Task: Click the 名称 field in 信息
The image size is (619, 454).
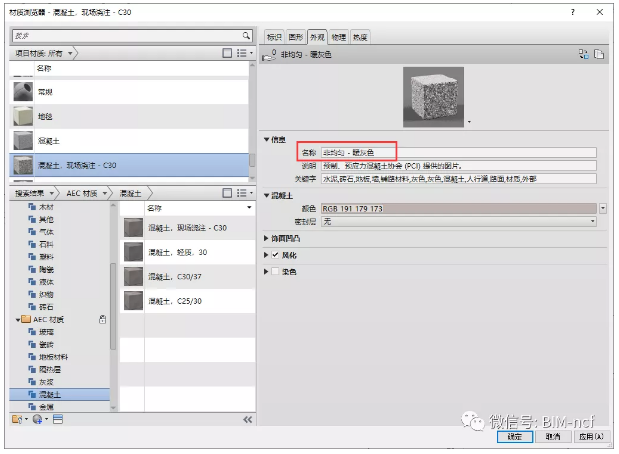Action: click(459, 152)
